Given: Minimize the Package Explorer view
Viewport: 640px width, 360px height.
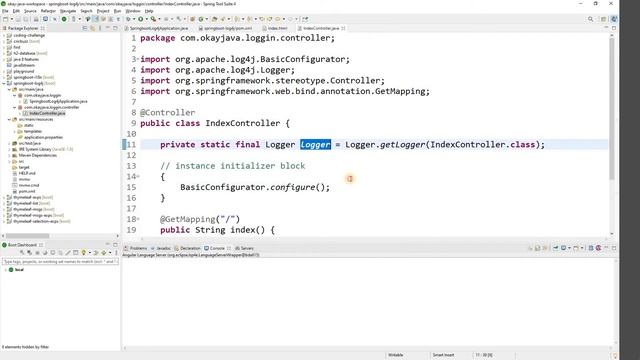Looking at the screenshot, I should pyautogui.click(x=108, y=28).
